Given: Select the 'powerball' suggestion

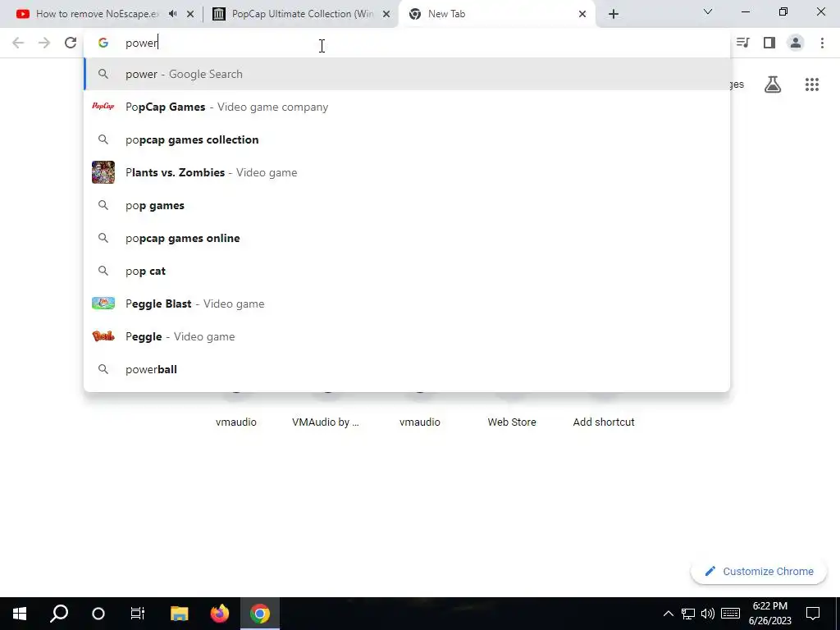Looking at the screenshot, I should point(407,369).
